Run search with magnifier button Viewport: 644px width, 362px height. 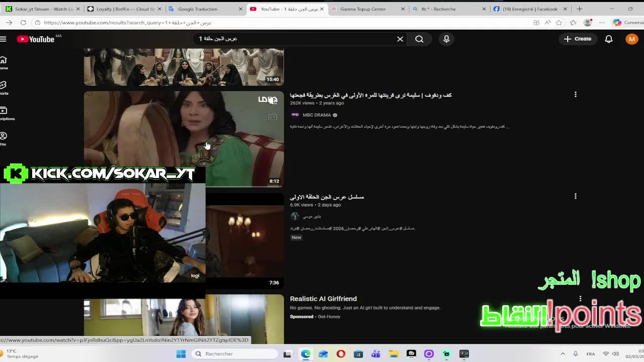pos(419,39)
